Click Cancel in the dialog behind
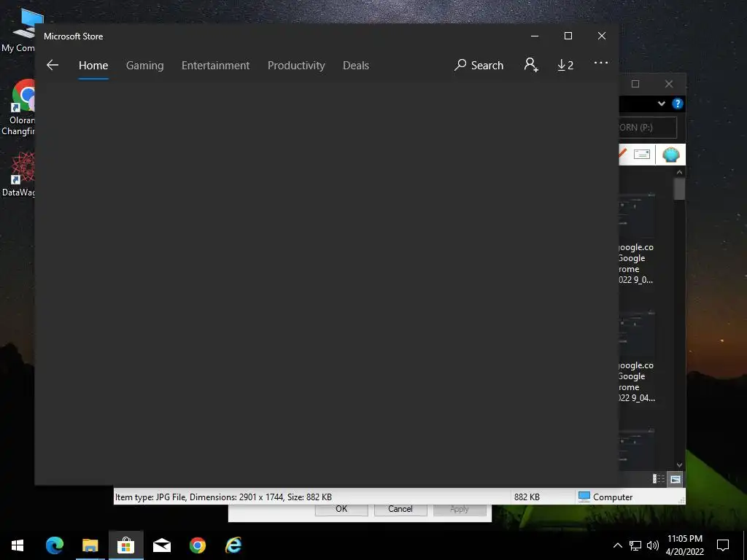This screenshot has height=560, width=747. click(x=400, y=509)
